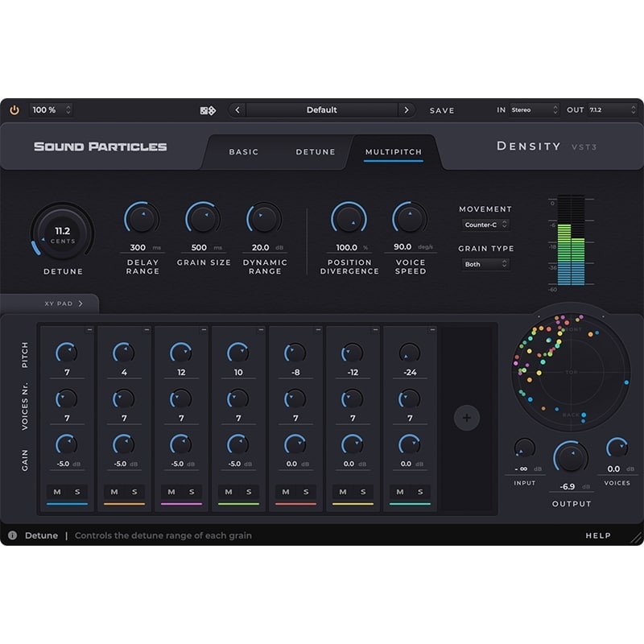The width and height of the screenshot is (644, 644).
Task: Switch to the DETUNE tab
Action: 316,152
